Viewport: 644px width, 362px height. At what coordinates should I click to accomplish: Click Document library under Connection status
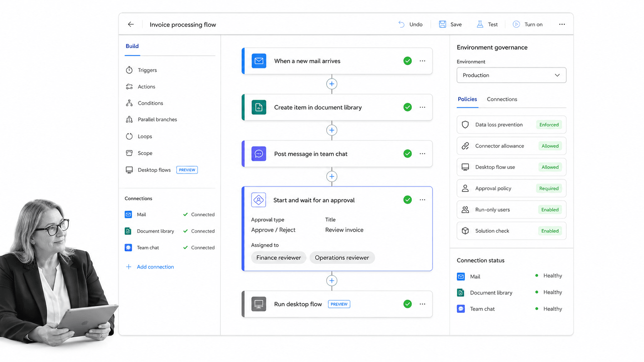click(485, 293)
